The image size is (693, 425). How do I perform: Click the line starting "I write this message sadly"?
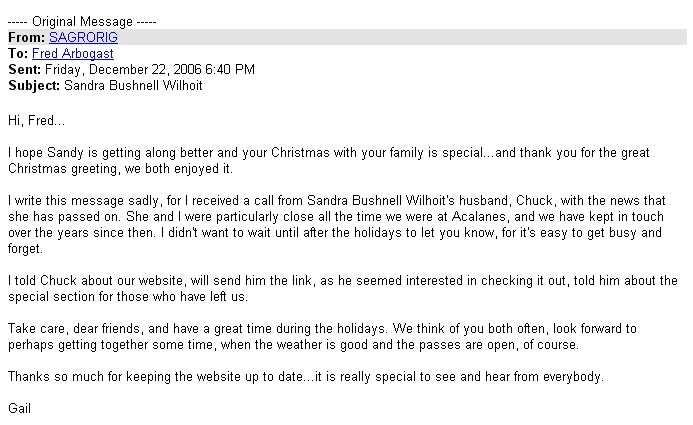click(x=337, y=201)
